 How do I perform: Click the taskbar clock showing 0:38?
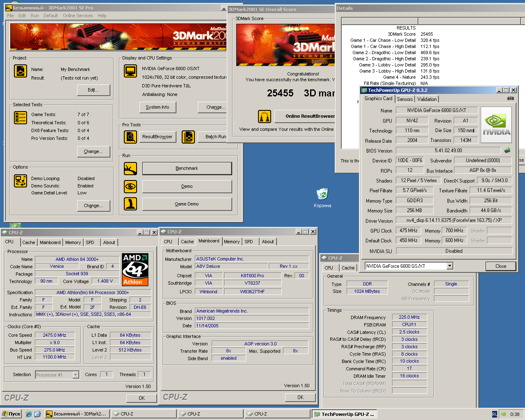tap(515, 414)
